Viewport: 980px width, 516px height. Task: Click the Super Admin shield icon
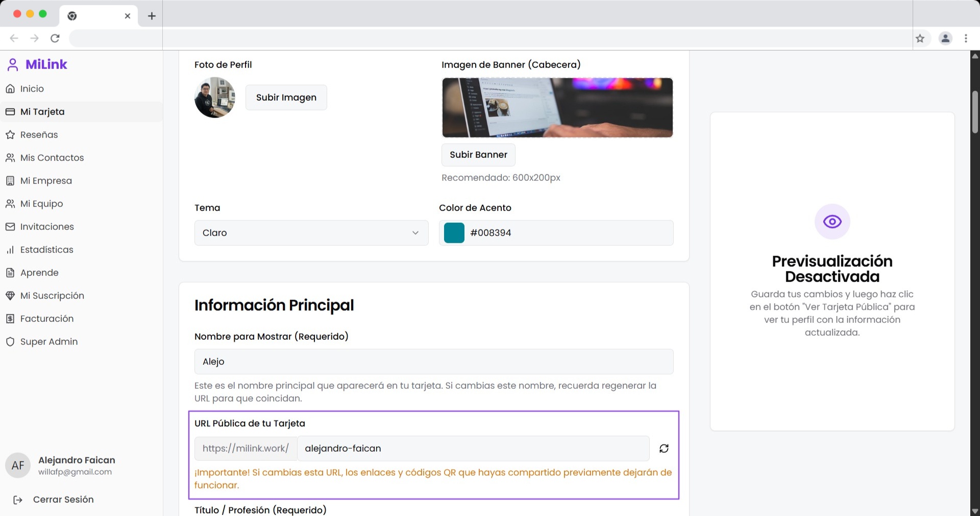[x=10, y=342]
